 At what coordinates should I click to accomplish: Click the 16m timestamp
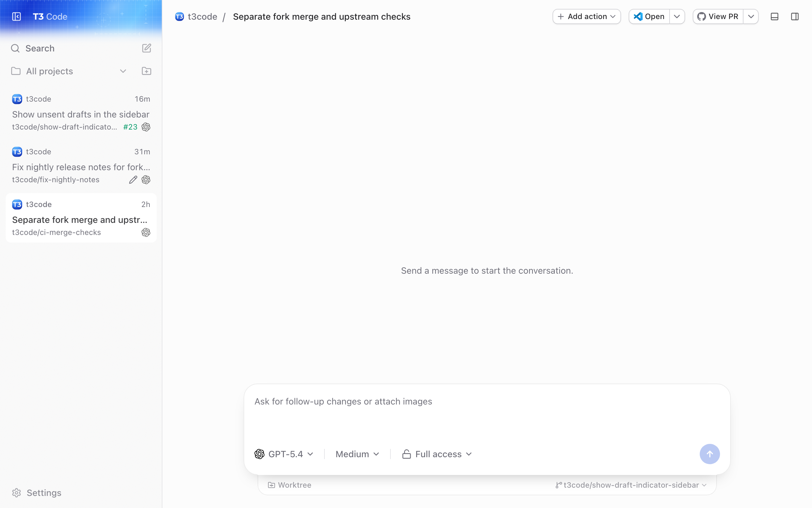click(x=142, y=99)
